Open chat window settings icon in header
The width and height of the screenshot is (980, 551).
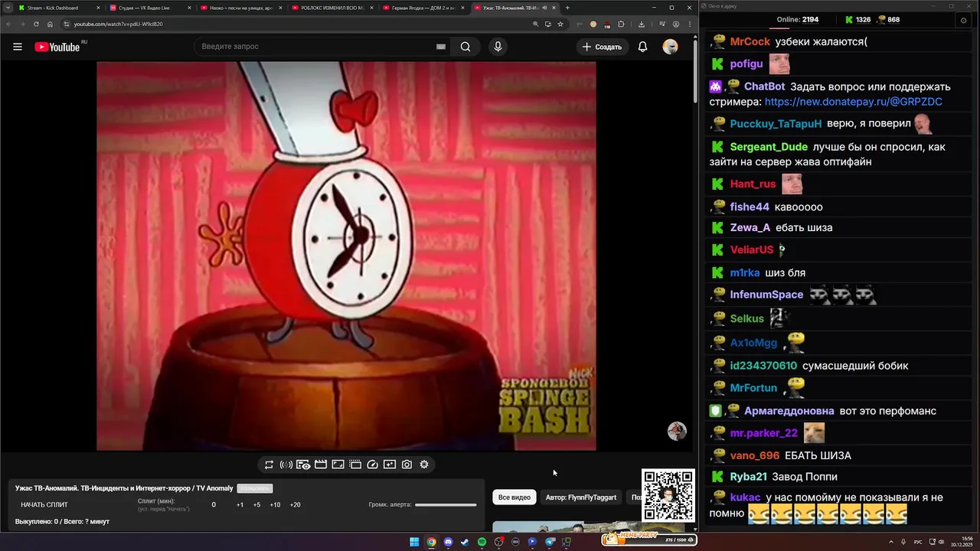(x=963, y=20)
